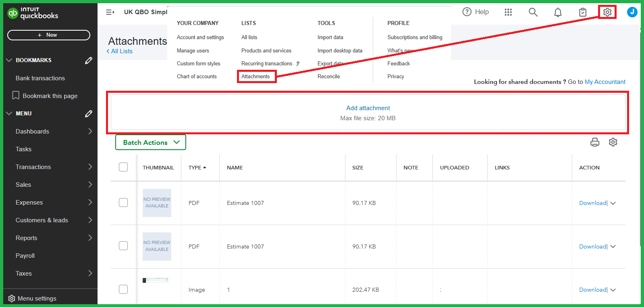
Task: Open the top-right settings gear icon
Action: coord(607,12)
